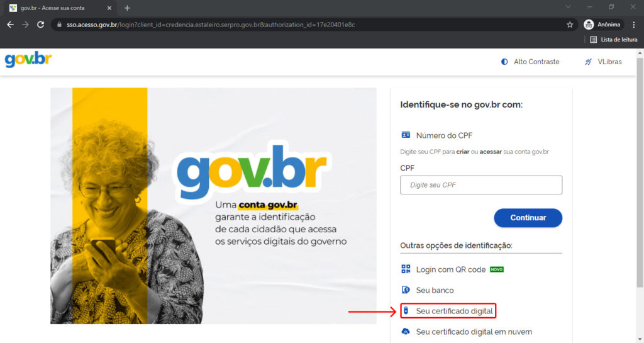Click the page vertical scrollbar
Image resolution: width=644 pixels, height=343 pixels.
[640, 172]
